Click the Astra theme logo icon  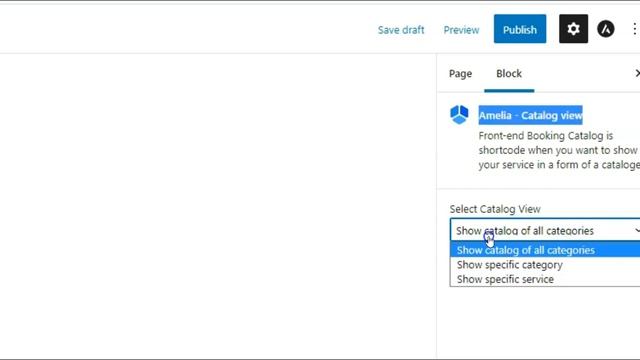(606, 29)
